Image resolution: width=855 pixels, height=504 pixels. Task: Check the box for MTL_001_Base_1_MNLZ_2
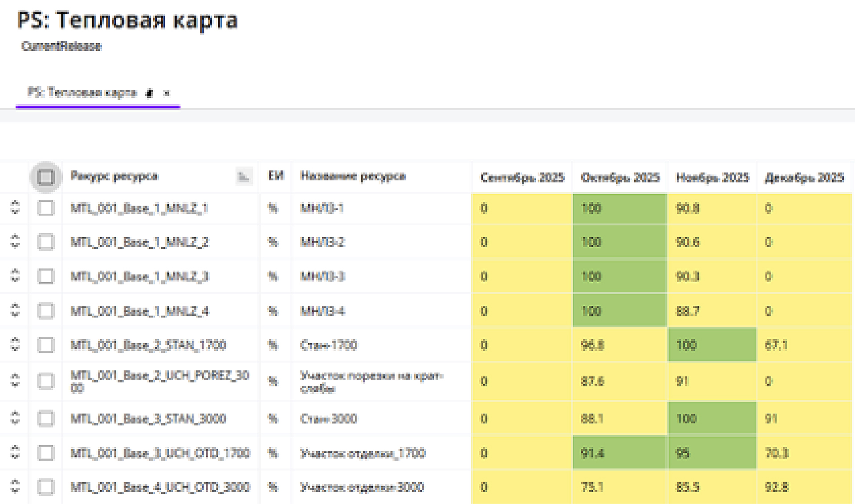point(46,242)
